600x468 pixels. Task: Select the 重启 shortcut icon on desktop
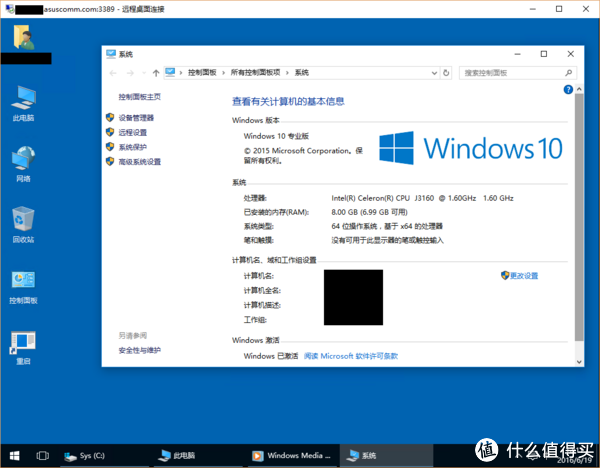pyautogui.click(x=23, y=346)
